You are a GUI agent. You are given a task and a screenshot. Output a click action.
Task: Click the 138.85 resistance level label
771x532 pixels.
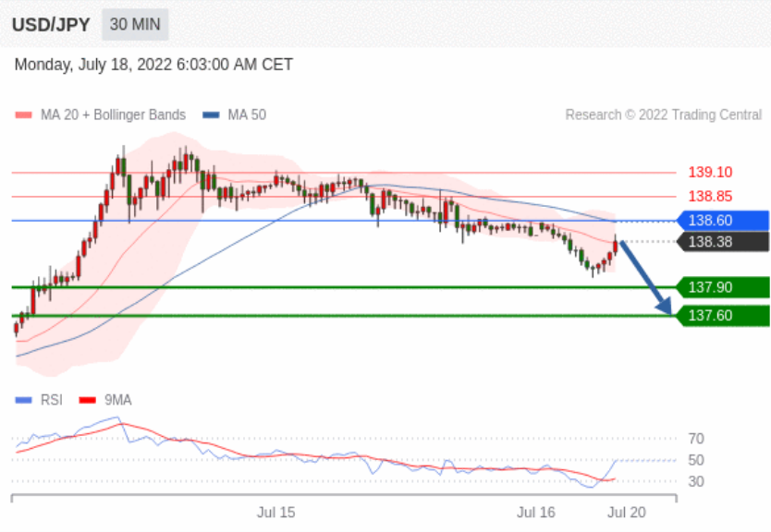710,197
